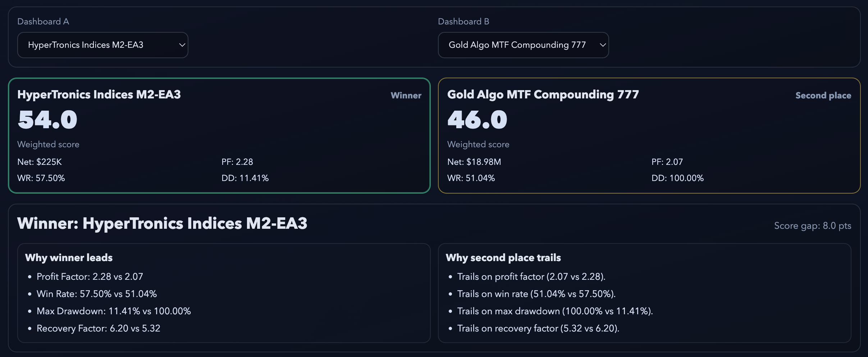Click the Net: $225K stat

[40, 162]
